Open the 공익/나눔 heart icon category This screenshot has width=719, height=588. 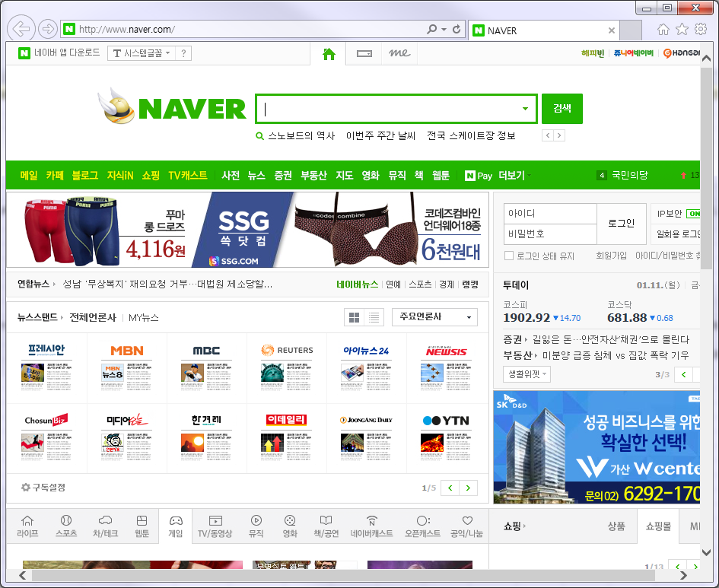click(467, 526)
